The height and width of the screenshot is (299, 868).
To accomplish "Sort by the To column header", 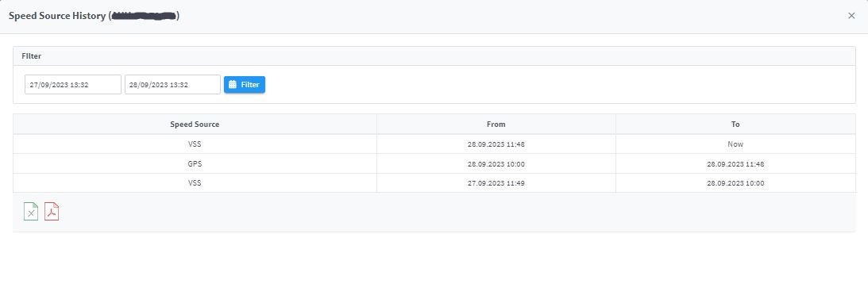I will pyautogui.click(x=735, y=125).
